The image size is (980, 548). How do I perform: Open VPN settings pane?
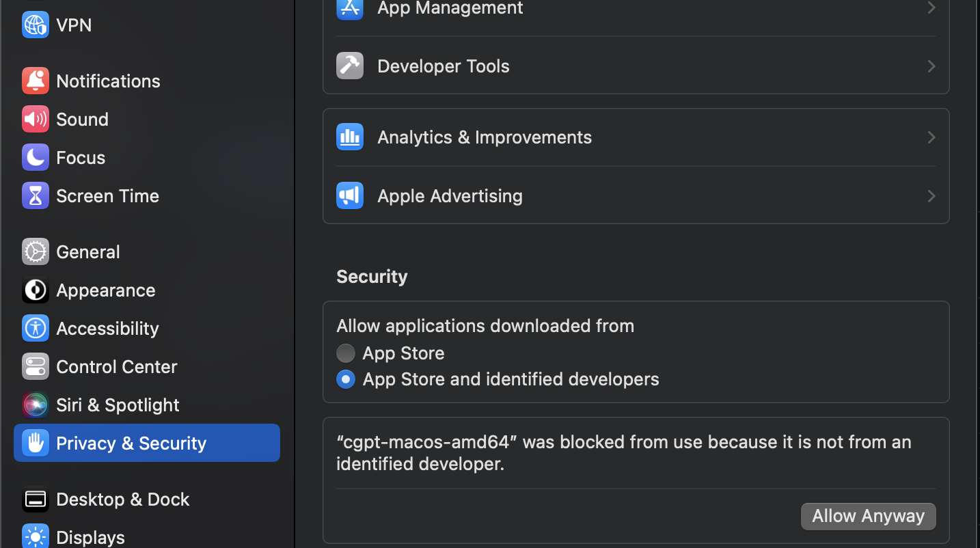(x=147, y=25)
